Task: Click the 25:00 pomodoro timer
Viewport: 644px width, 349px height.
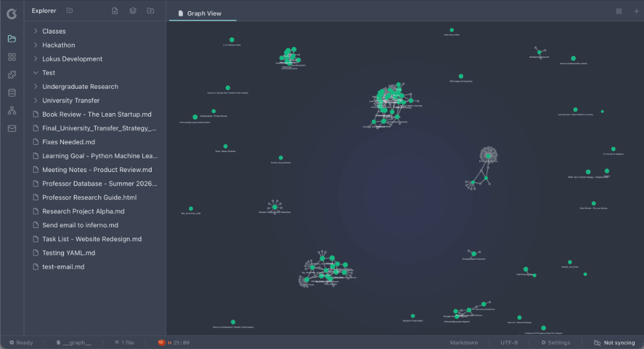Action: click(181, 342)
